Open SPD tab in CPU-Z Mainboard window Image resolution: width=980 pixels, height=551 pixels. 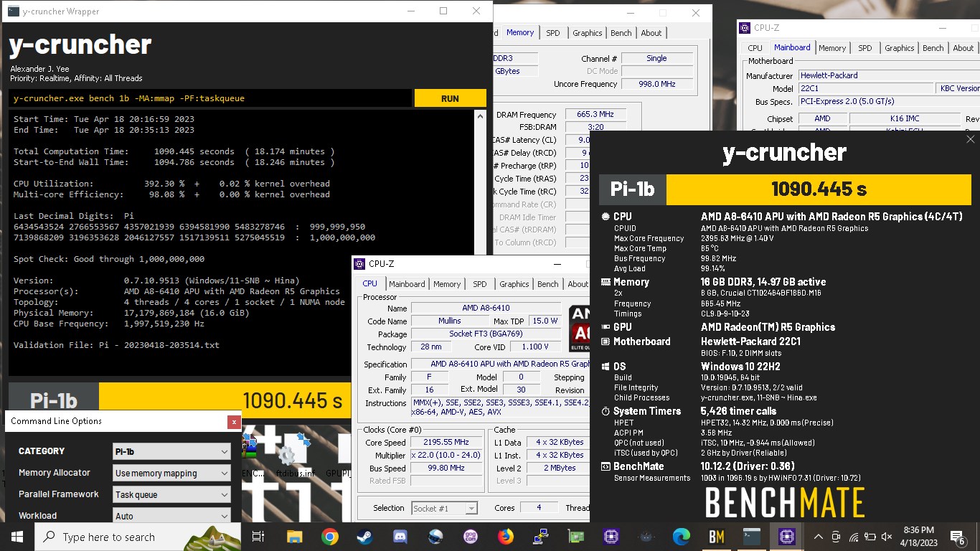865,48
